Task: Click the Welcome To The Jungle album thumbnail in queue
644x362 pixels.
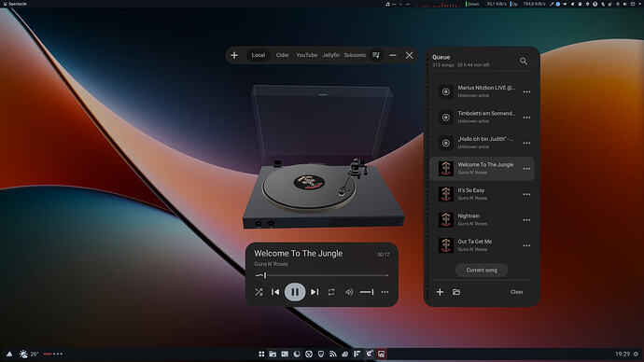Action: pos(445,169)
